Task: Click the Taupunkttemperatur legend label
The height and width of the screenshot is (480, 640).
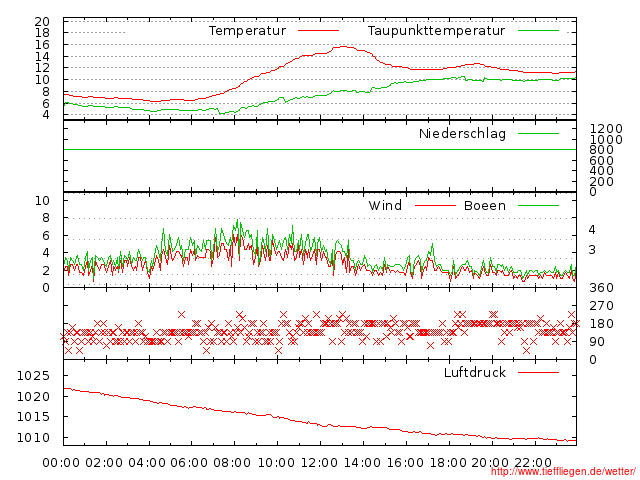Action: pos(436,31)
